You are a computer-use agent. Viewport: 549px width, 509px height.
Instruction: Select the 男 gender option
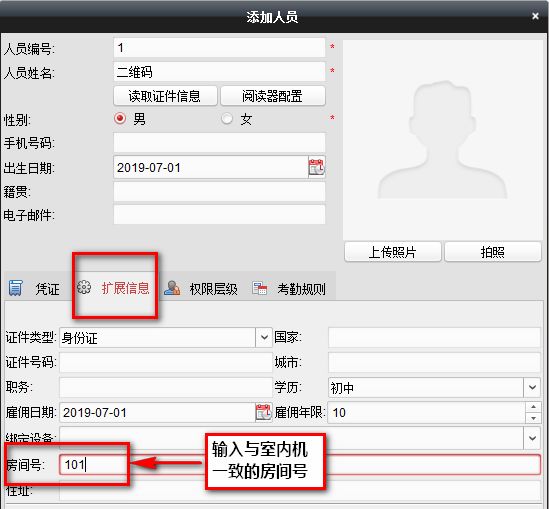[x=120, y=119]
